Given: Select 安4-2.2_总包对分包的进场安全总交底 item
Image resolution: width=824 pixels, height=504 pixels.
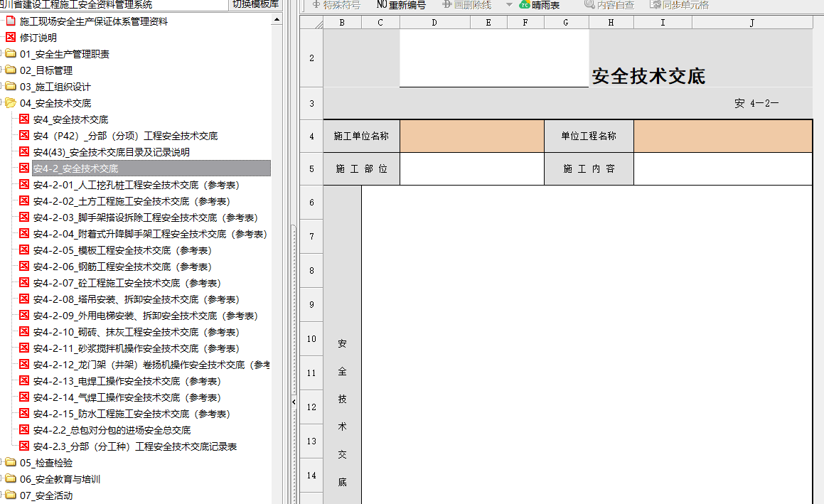Looking at the screenshot, I should 112,430.
